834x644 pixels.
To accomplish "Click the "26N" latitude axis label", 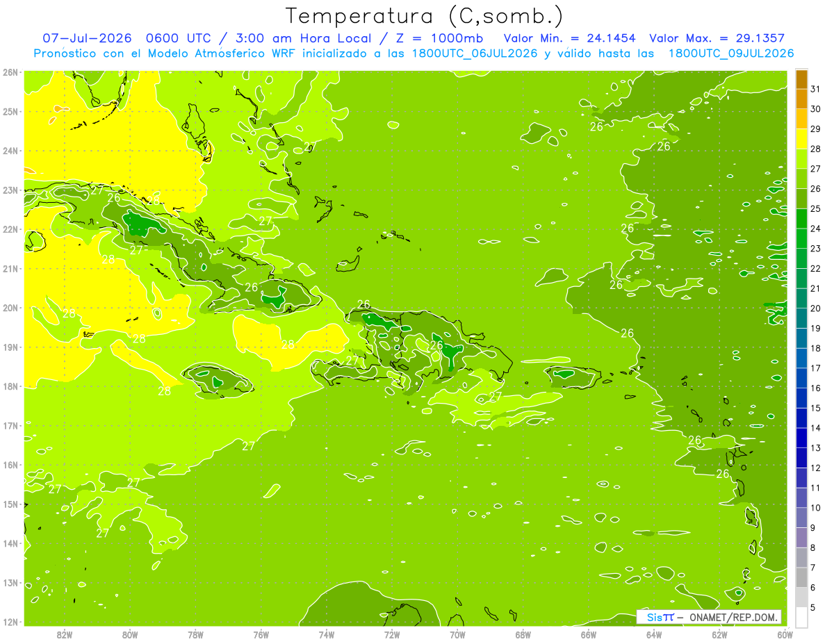I will click(10, 72).
